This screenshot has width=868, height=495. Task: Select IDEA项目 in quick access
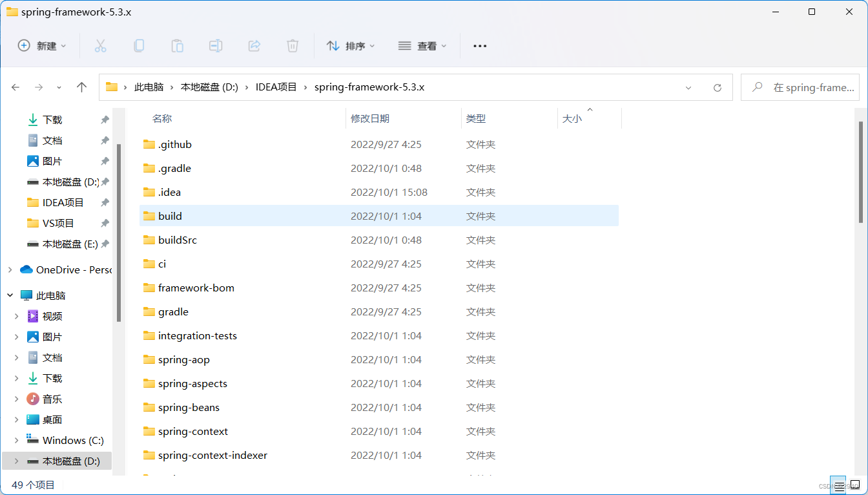coord(63,202)
